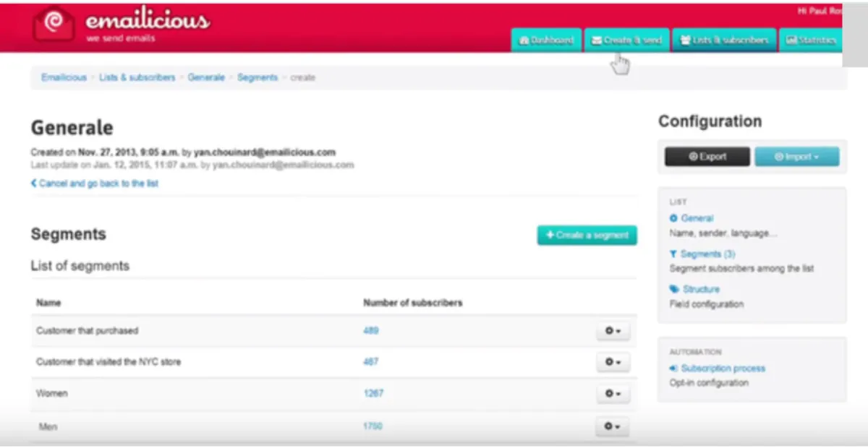Open Structure field configuration link

click(694, 289)
